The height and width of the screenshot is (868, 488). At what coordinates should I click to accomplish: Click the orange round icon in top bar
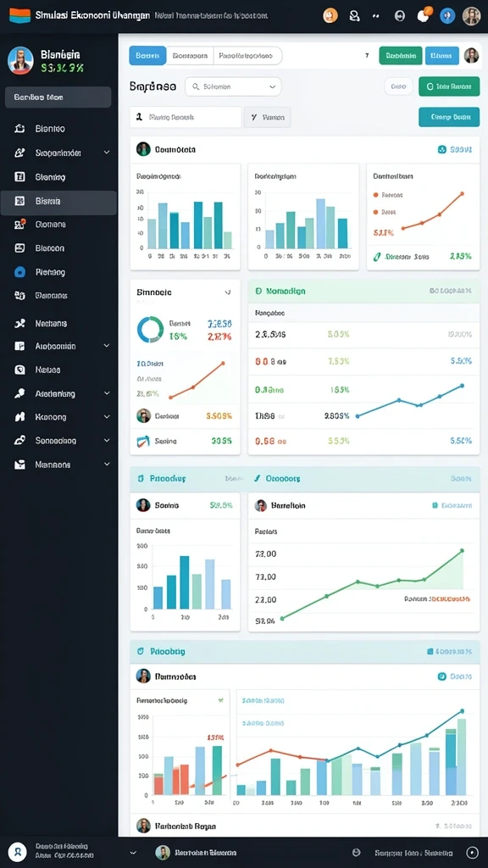coord(330,15)
